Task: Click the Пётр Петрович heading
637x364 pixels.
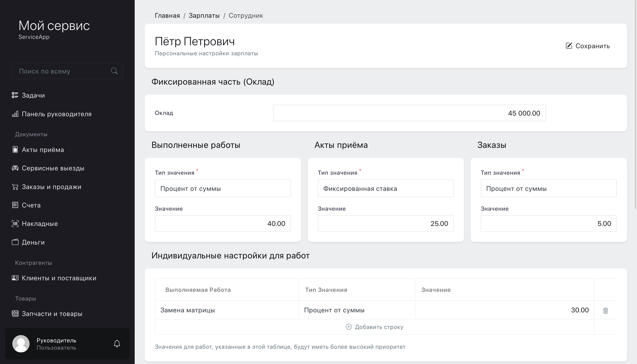Action: 195,41
